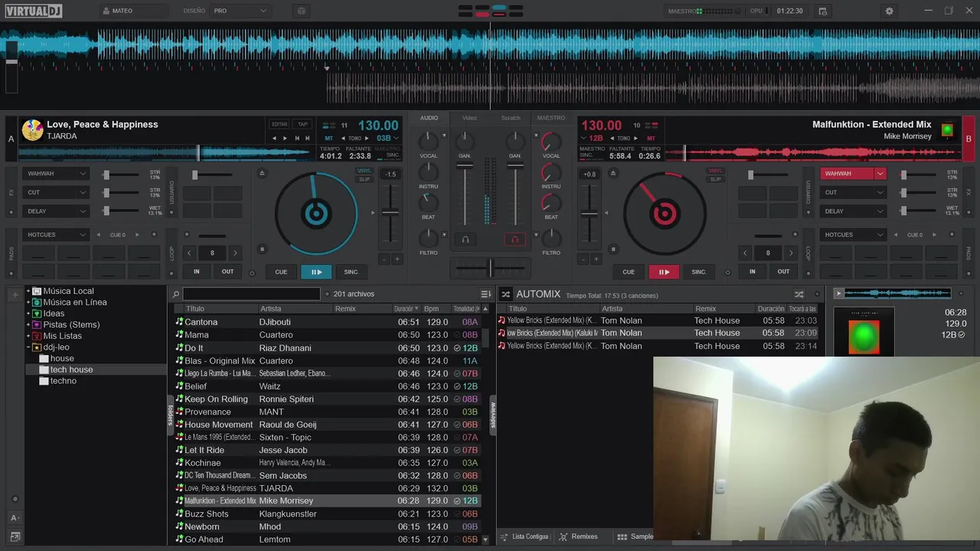Click the deck A pitch fader
Image resolution: width=980 pixels, height=551 pixels.
tap(390, 212)
